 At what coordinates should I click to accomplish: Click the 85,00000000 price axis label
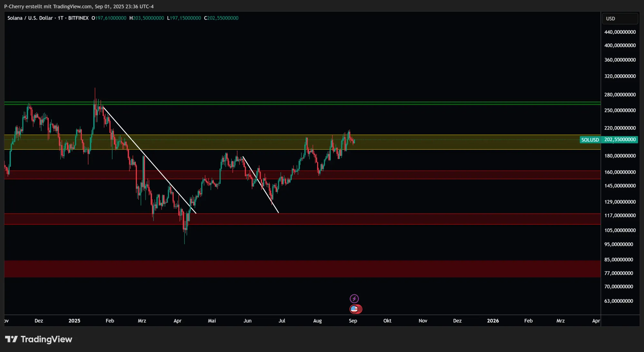coord(619,260)
